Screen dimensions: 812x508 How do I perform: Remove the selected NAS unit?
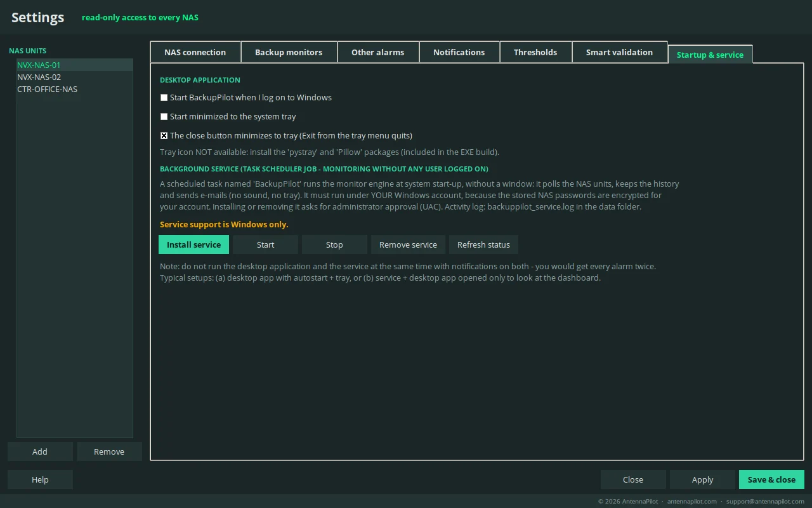109,451
